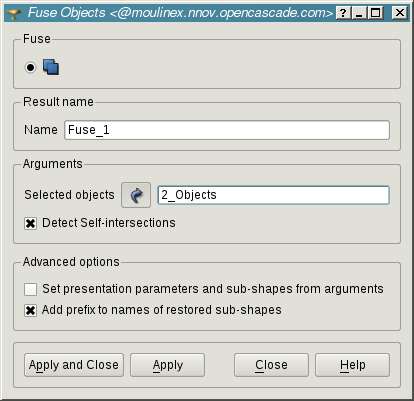Focus the Name field containing Fuse_1
This screenshot has height=401, width=414.
[x=227, y=130]
